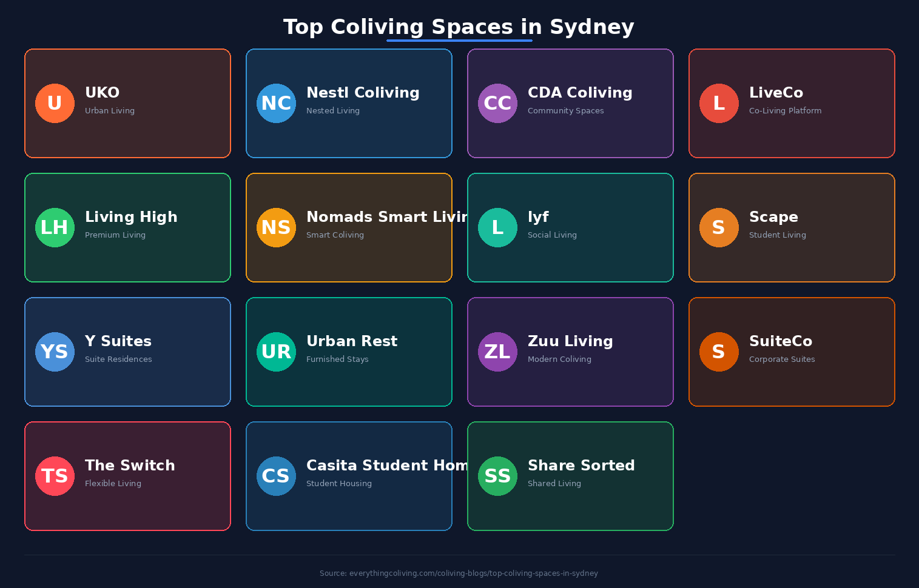
Task: Click the SuiteCo name text
Action: (x=780, y=341)
